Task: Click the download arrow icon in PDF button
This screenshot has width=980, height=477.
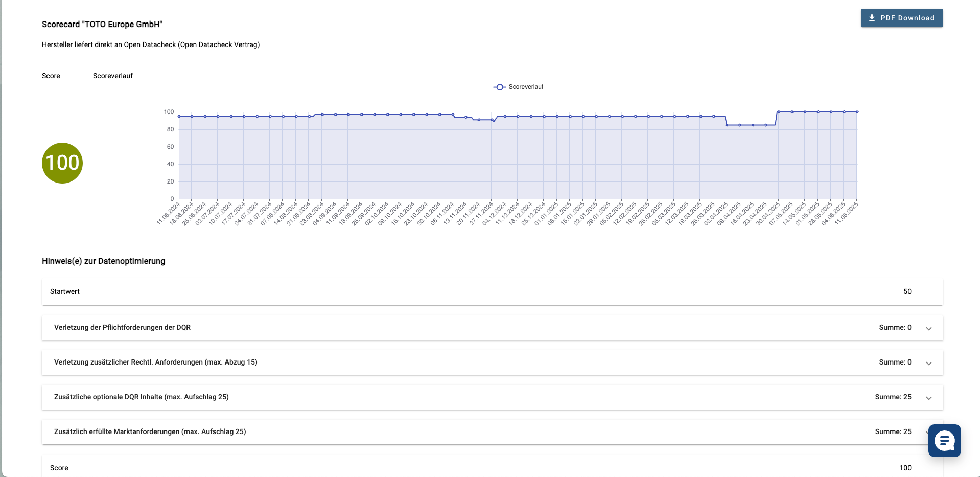Action: pyautogui.click(x=872, y=18)
